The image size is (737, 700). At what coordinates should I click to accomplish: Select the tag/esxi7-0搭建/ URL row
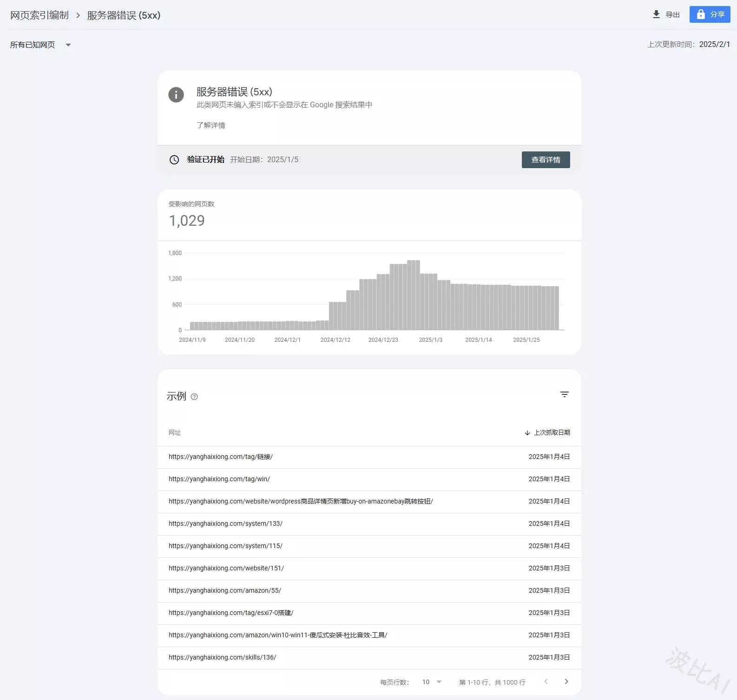tap(369, 613)
